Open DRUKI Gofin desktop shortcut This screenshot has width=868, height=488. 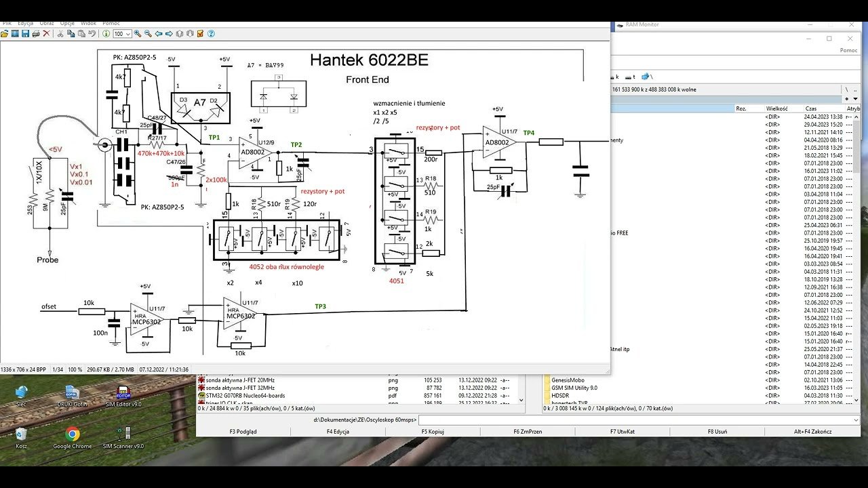tap(72, 396)
